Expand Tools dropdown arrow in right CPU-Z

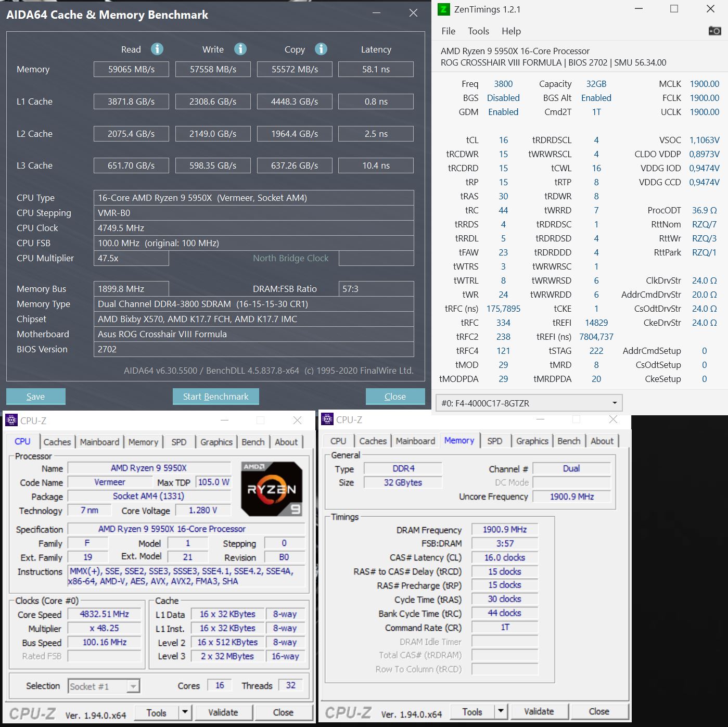point(501,711)
